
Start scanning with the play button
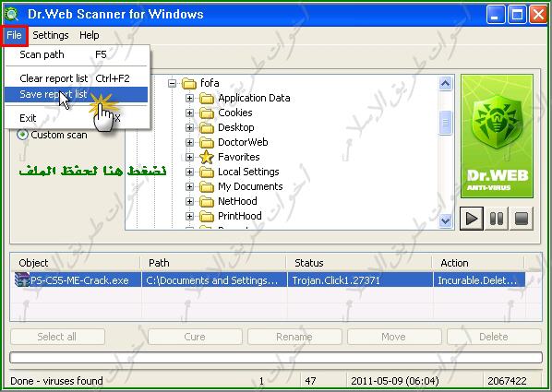(x=472, y=219)
